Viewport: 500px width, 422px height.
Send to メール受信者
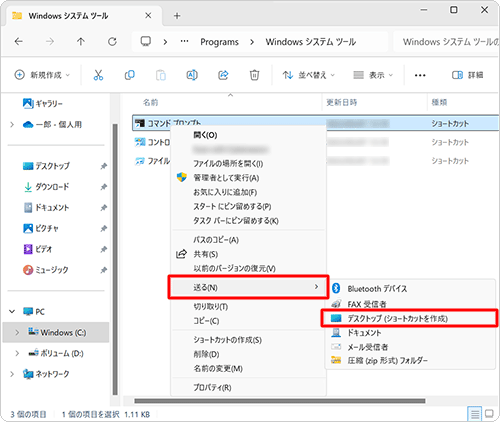(410, 347)
